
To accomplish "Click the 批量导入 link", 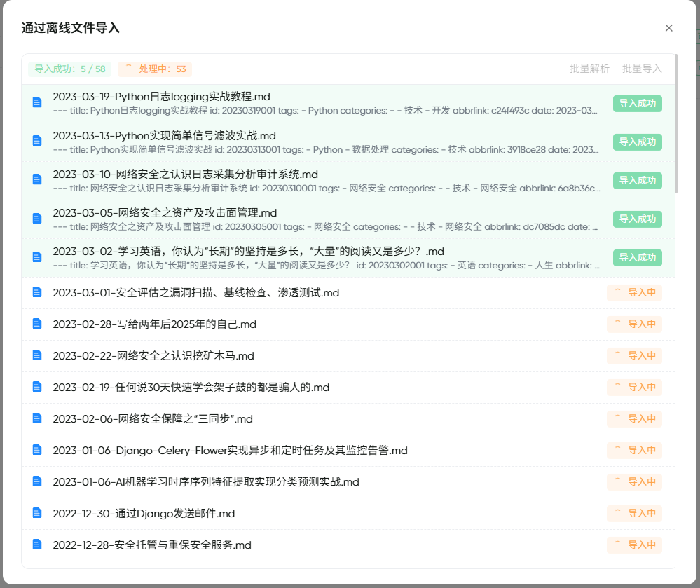I will point(643,68).
